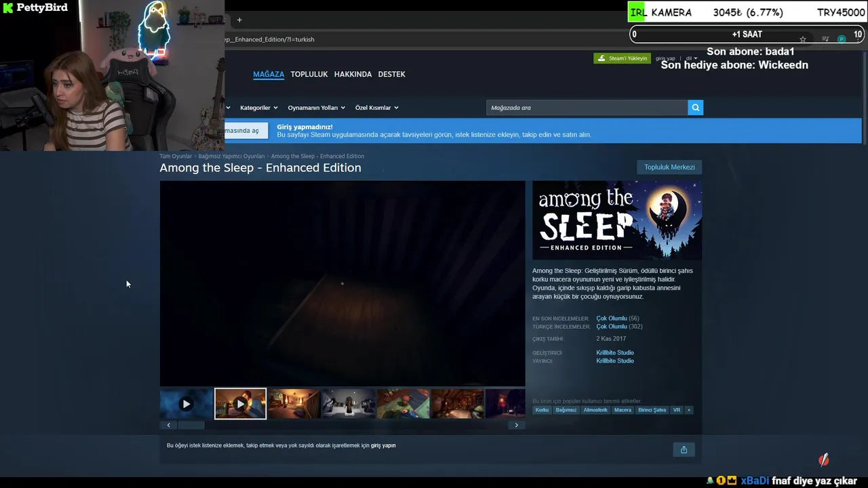Click the thumbnail strip scrollbar handle

[x=191, y=425]
